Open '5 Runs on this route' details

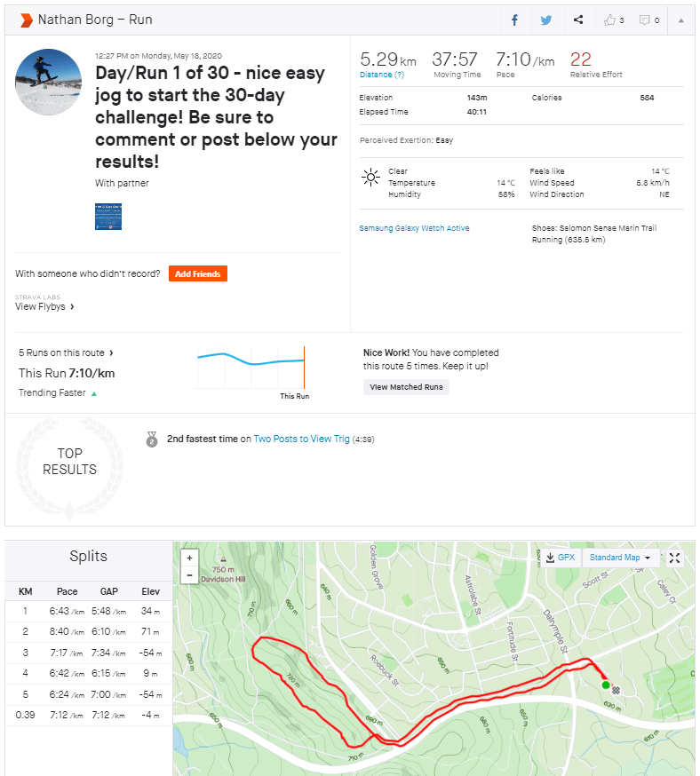[66, 352]
